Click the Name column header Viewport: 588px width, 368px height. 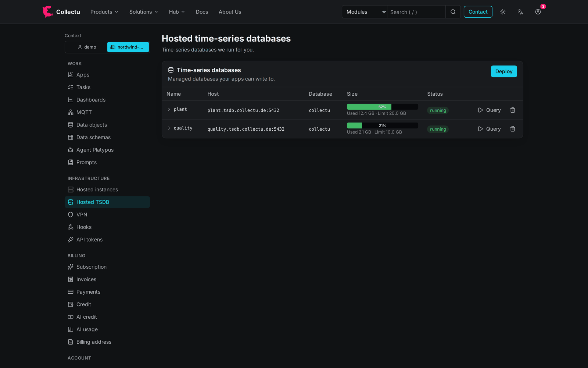[173, 94]
